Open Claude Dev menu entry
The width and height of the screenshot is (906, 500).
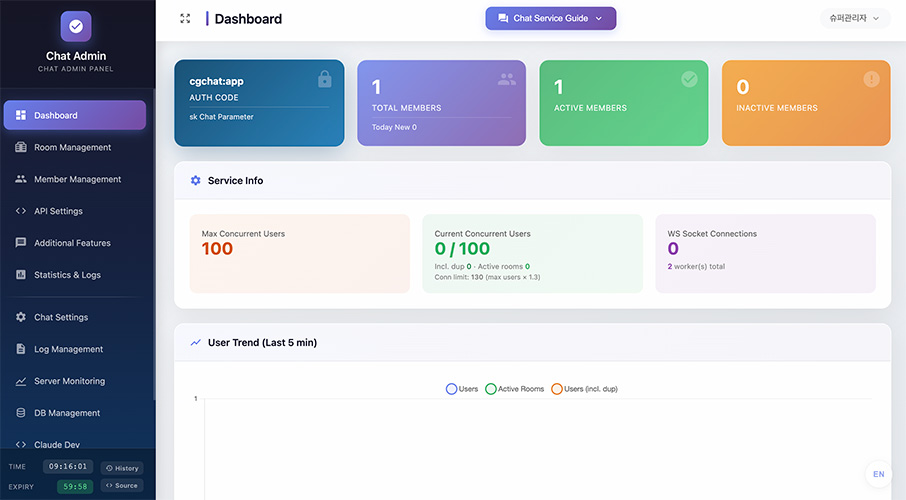75,445
